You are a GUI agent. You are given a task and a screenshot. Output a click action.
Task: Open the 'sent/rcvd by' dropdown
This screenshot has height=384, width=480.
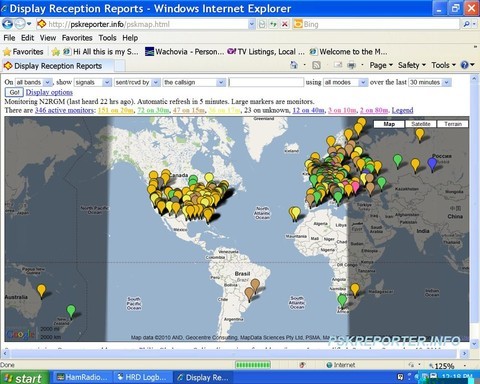137,82
